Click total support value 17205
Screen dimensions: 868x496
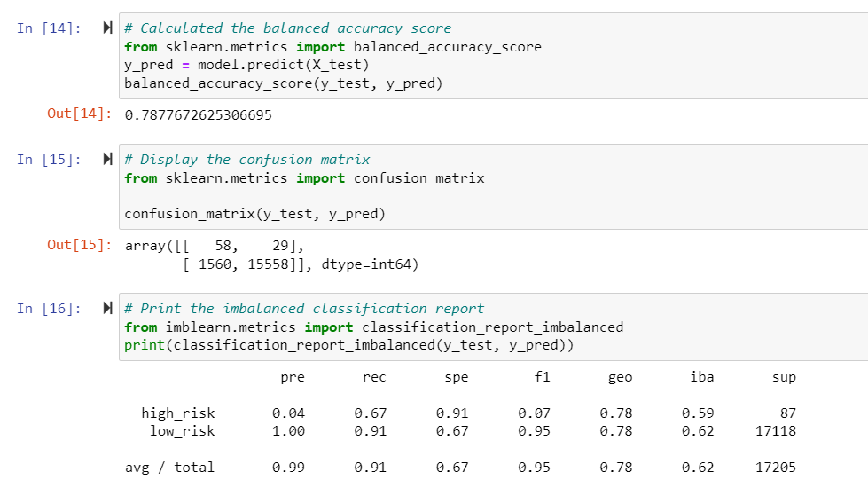pyautogui.click(x=776, y=468)
